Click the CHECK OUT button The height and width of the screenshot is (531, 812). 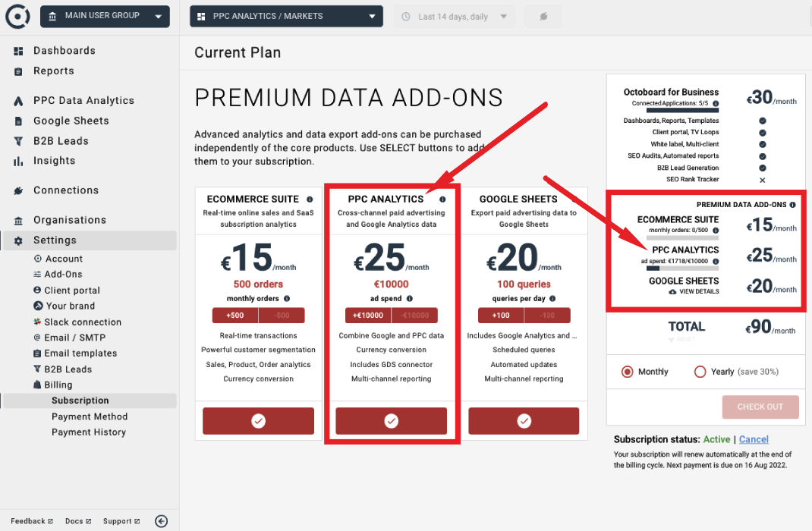(760, 407)
